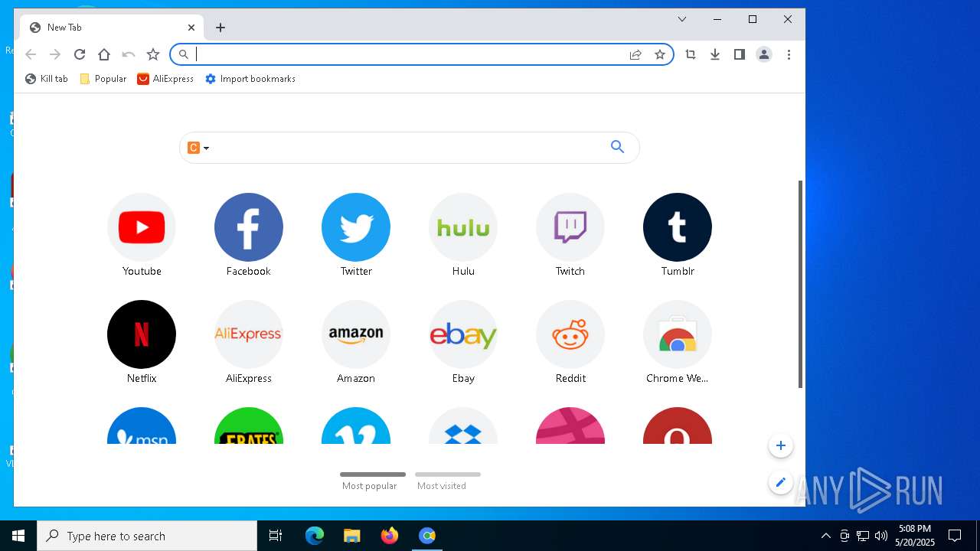Open the MSN shortcut tile
980x551 pixels.
(x=142, y=426)
